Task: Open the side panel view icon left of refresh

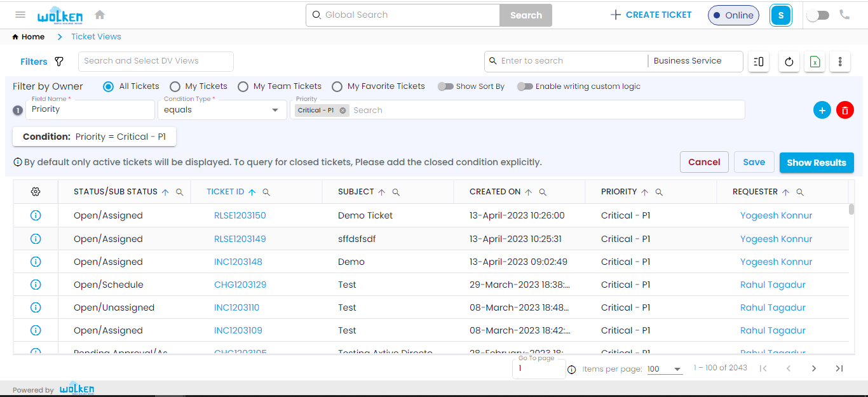Action: (758, 62)
